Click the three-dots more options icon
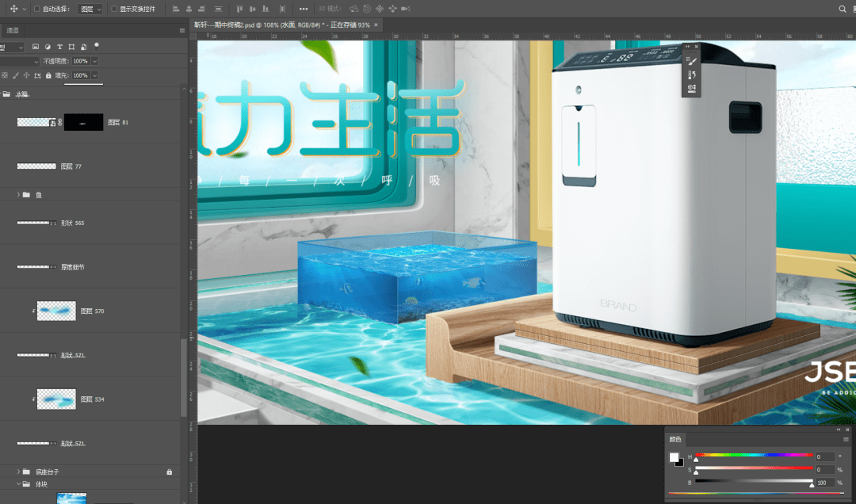 pyautogui.click(x=304, y=9)
